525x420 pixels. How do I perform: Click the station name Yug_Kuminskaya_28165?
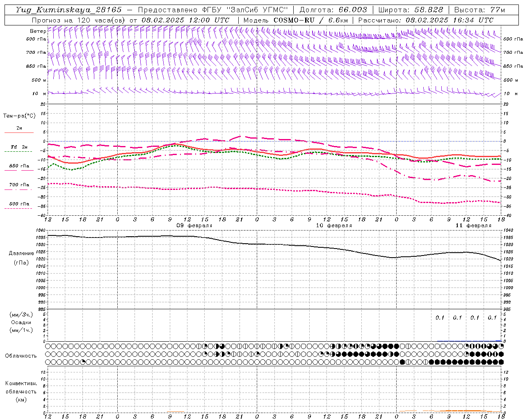pos(69,10)
